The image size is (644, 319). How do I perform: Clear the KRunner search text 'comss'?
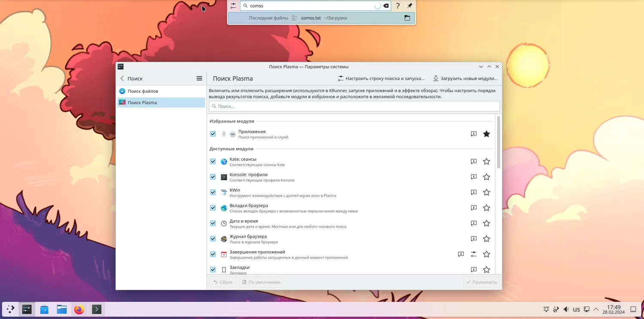click(386, 6)
